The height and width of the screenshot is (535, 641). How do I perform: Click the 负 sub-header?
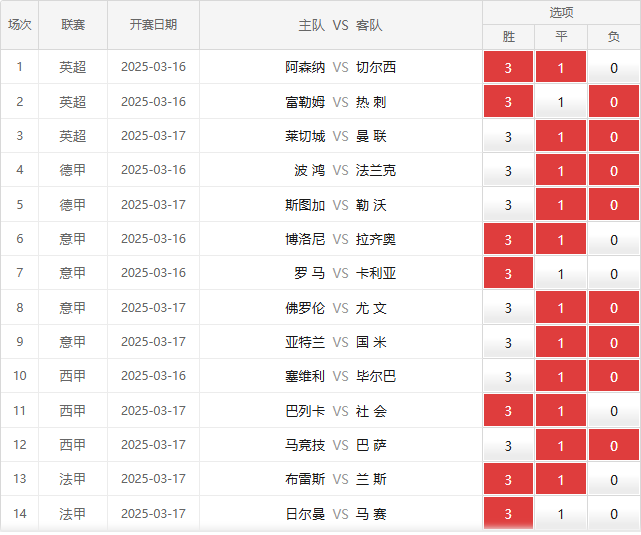[x=614, y=37]
